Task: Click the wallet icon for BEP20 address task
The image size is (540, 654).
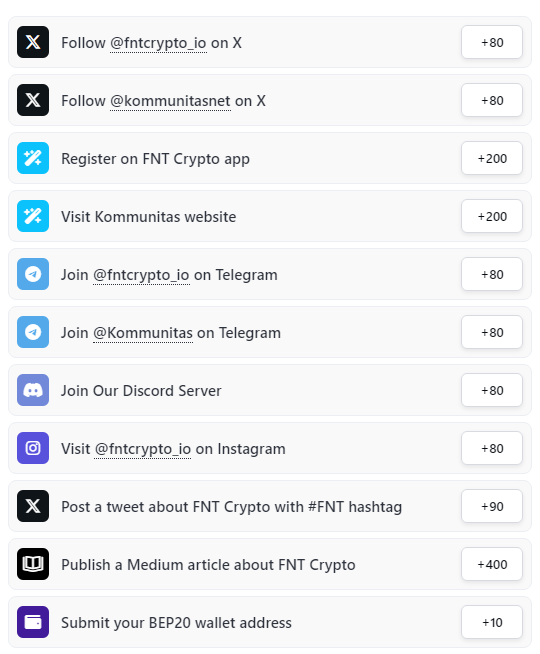Action: (x=33, y=622)
